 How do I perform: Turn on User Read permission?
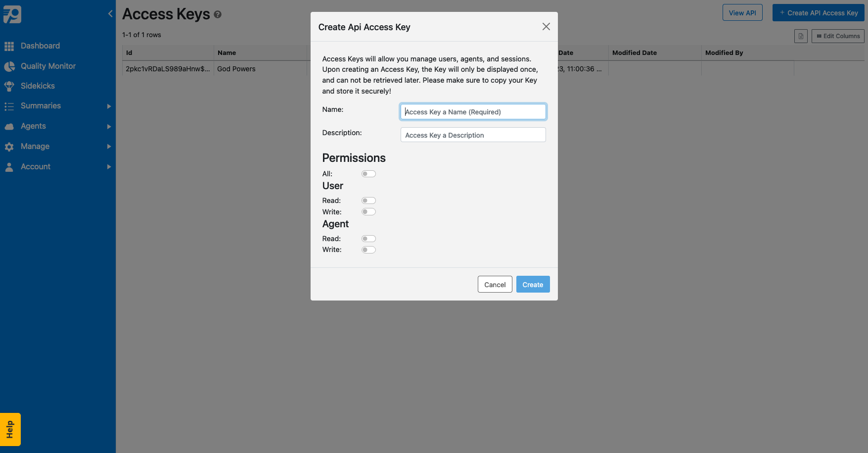[368, 200]
